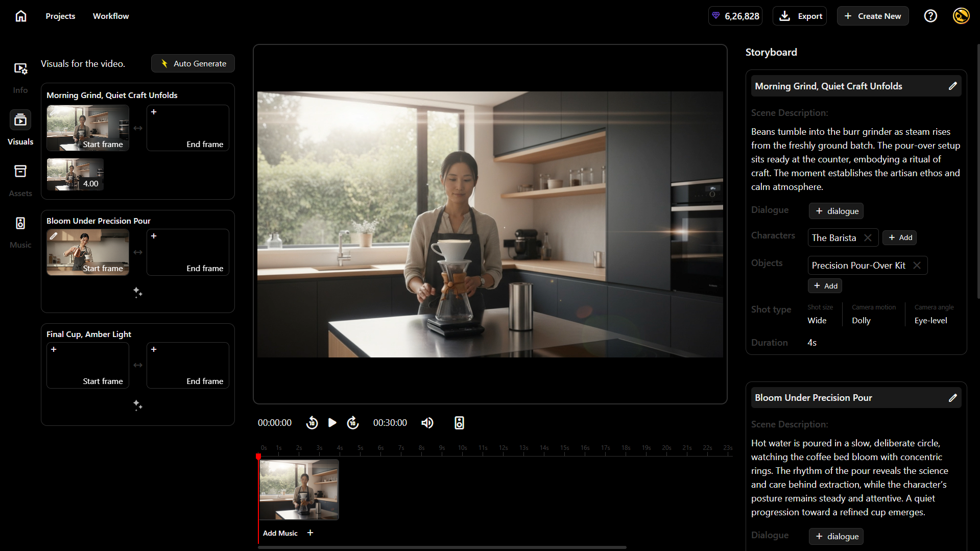Generate video sparkle icon for Final Cup scene
This screenshot has height=551, width=980.
(x=137, y=405)
